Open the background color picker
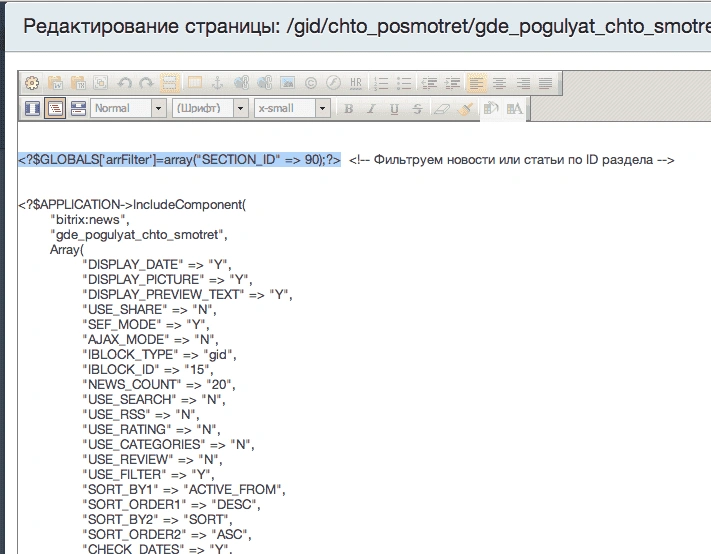Viewport: 711px width, 554px height. tap(491, 108)
